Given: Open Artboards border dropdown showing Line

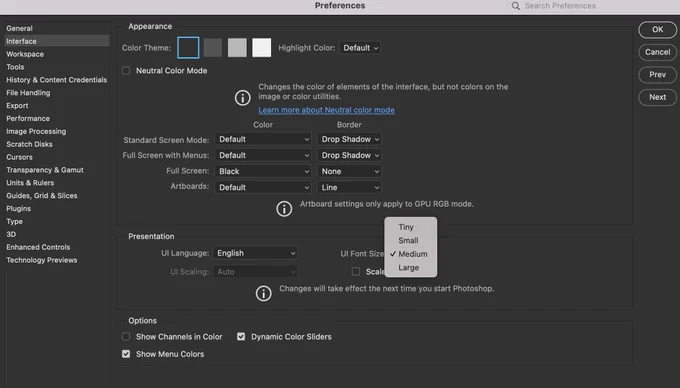Looking at the screenshot, I should click(349, 187).
